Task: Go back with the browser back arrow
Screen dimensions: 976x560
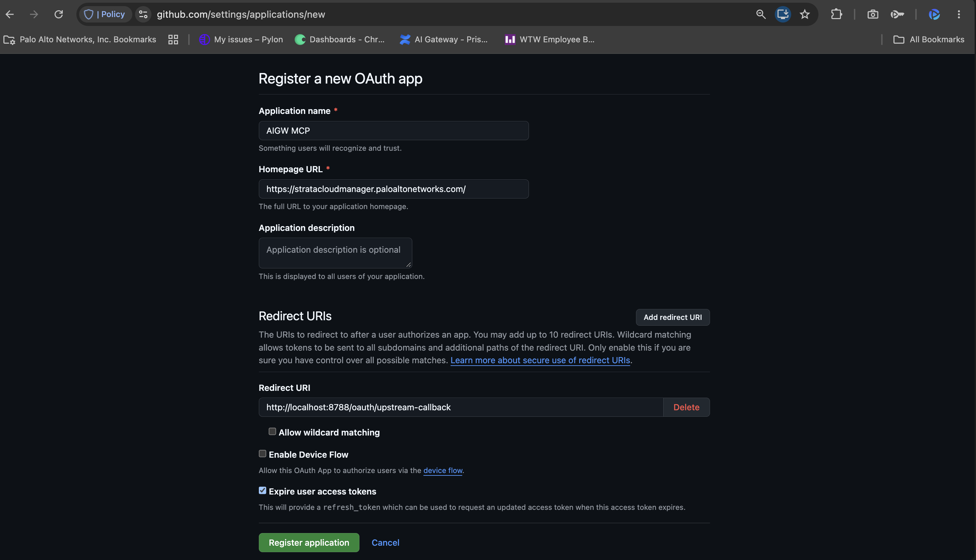Action: point(10,14)
